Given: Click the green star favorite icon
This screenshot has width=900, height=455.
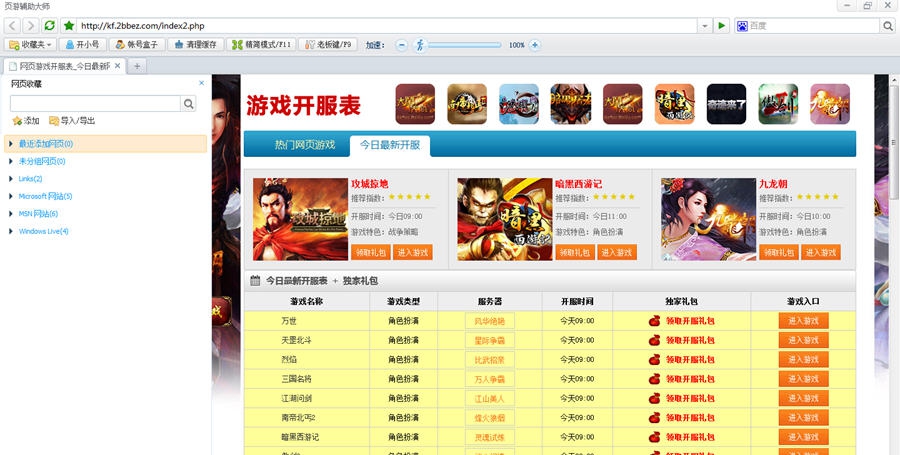Looking at the screenshot, I should [x=69, y=26].
